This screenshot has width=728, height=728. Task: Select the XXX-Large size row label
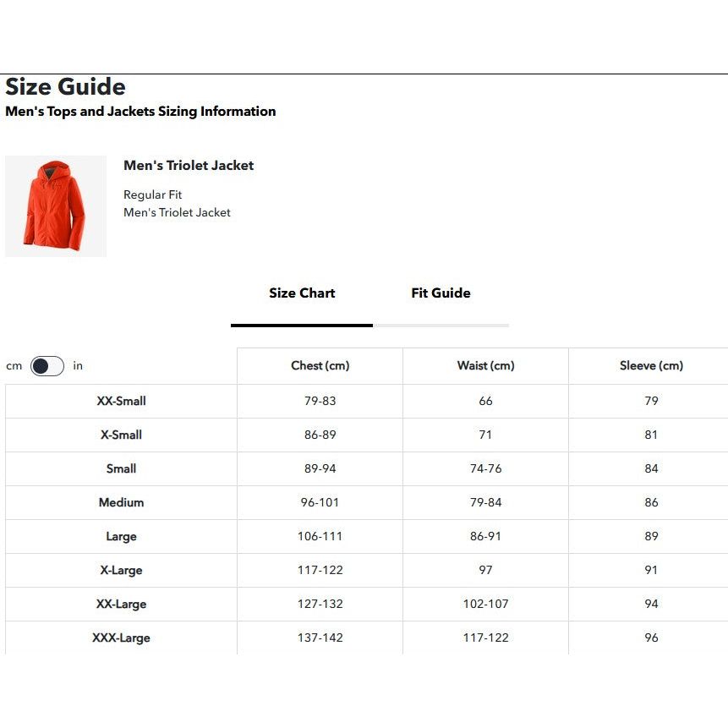[121, 638]
